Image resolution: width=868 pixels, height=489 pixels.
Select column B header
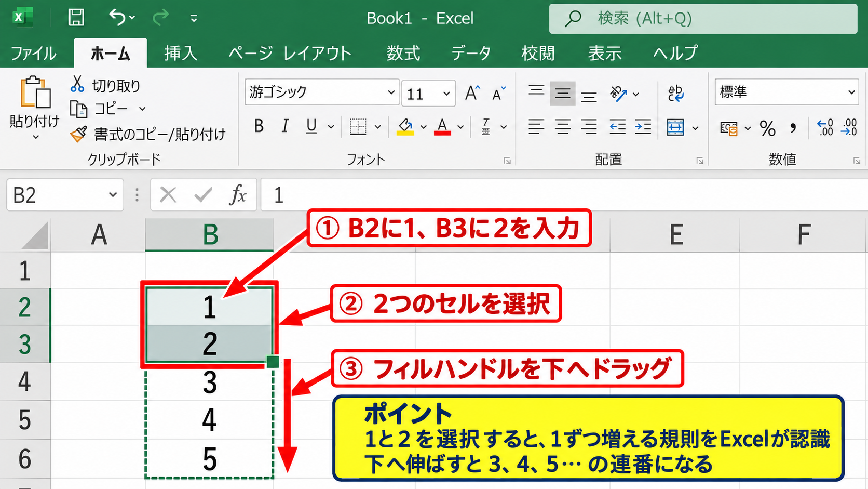click(x=209, y=234)
